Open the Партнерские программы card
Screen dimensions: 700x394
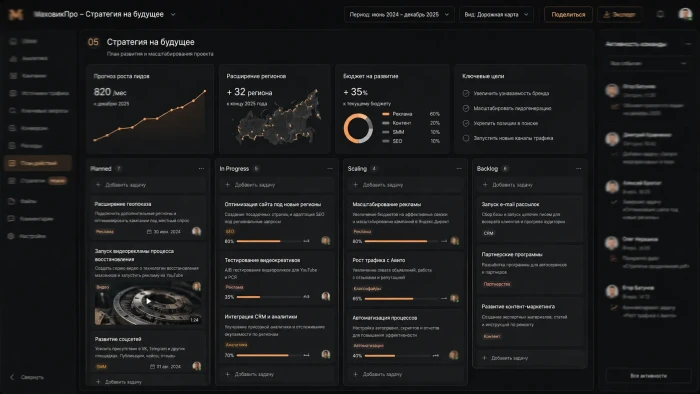529,269
